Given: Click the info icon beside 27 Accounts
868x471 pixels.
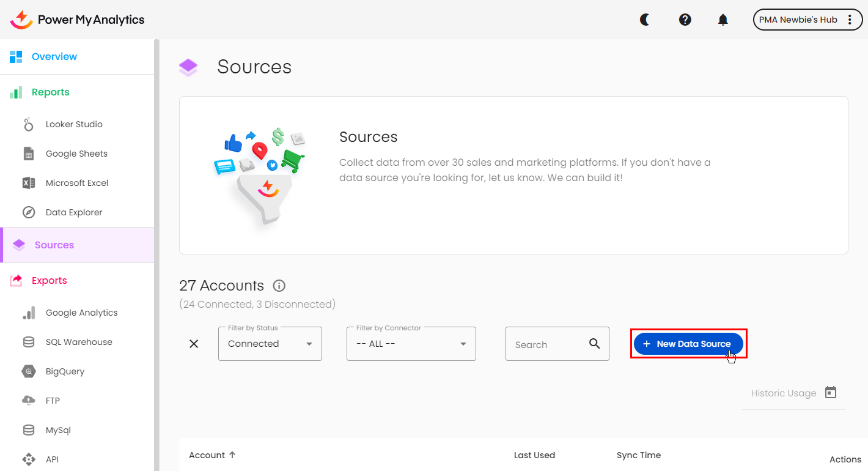Looking at the screenshot, I should click(x=279, y=286).
